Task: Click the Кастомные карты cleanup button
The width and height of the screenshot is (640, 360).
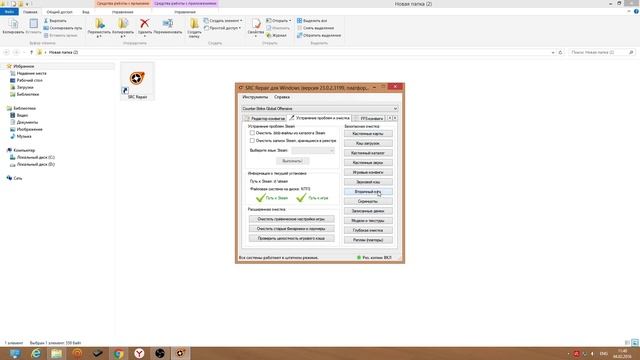Action: (x=368, y=133)
